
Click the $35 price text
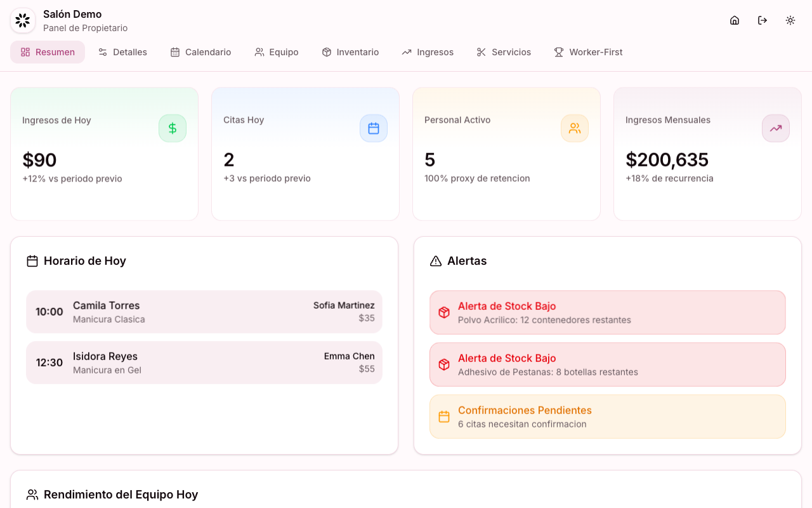tap(367, 318)
